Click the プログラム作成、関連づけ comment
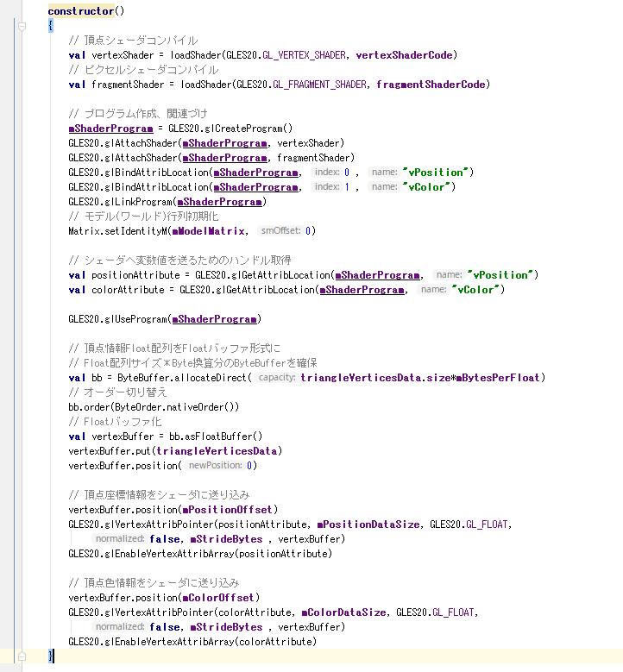The width and height of the screenshot is (623, 672). (138, 114)
